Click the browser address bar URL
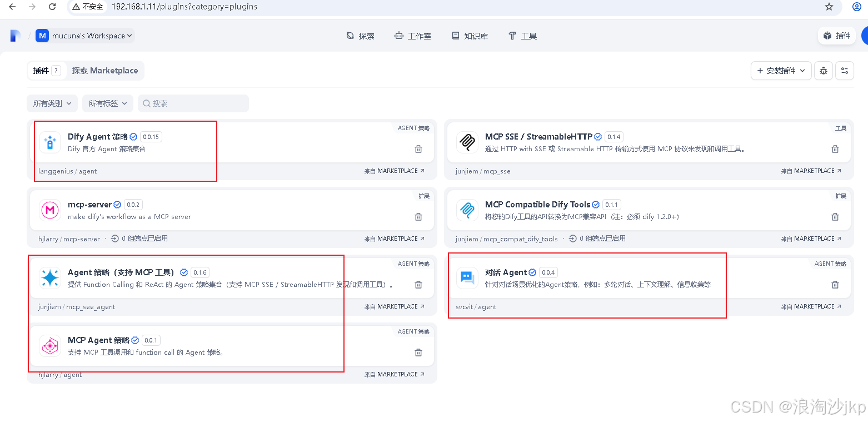 pyautogui.click(x=184, y=7)
